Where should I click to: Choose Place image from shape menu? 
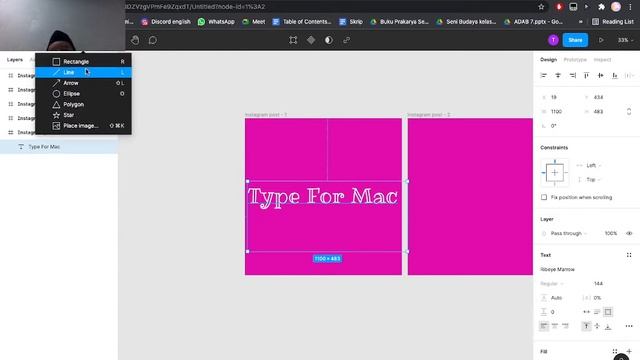(x=83, y=126)
